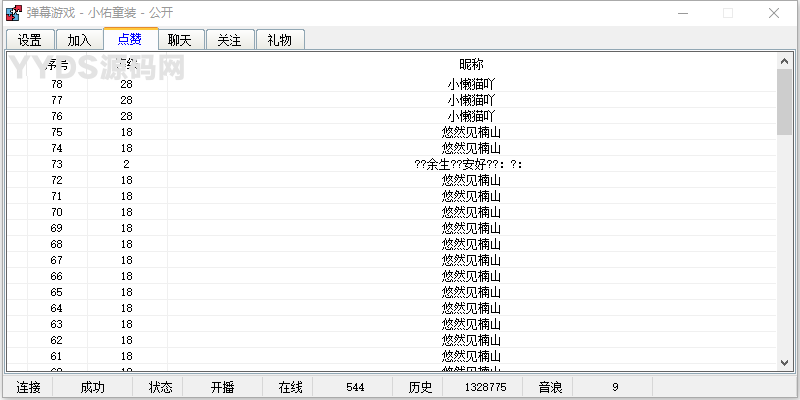This screenshot has height=400, width=800.
Task: Switch to the 关注 tab
Action: click(230, 40)
